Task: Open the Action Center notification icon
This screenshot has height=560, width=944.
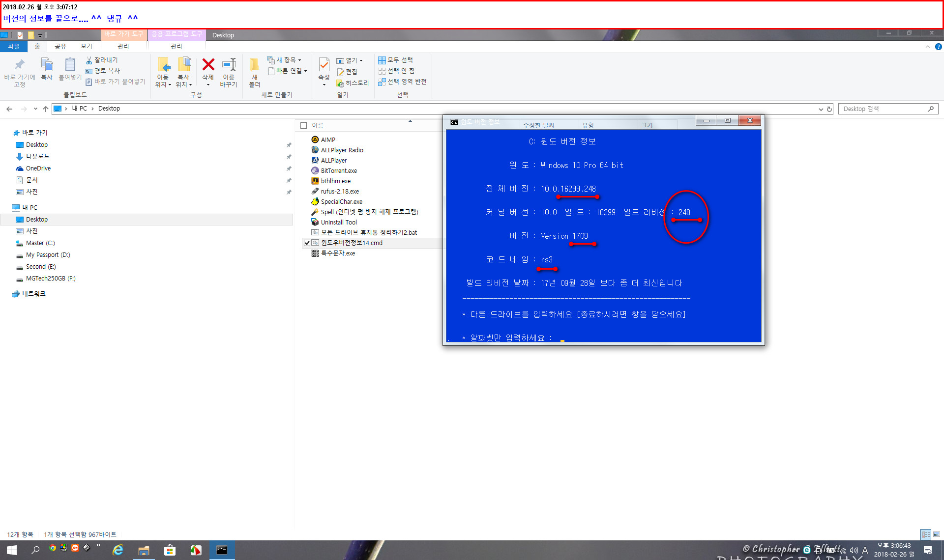Action: tap(928, 550)
